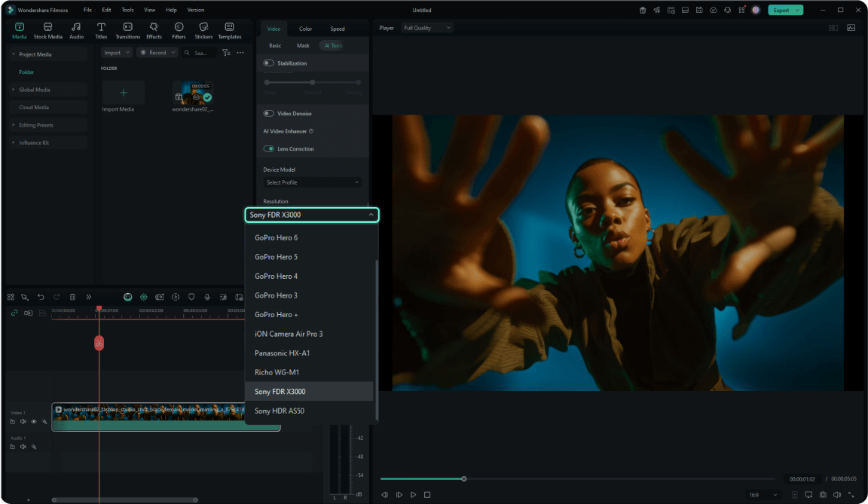The image size is (868, 504).
Task: Click the cloud upload icon in title bar
Action: [713, 10]
